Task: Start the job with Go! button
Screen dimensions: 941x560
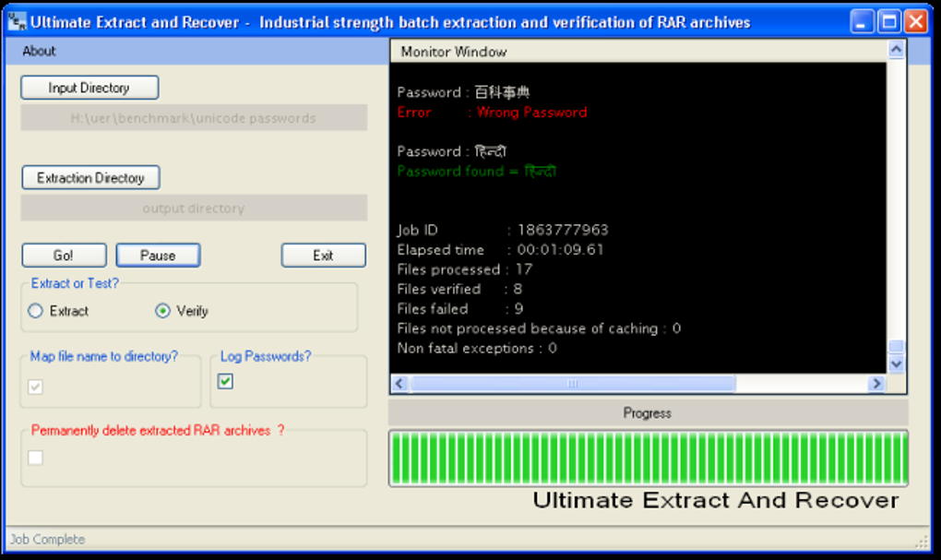Action: pyautogui.click(x=65, y=256)
